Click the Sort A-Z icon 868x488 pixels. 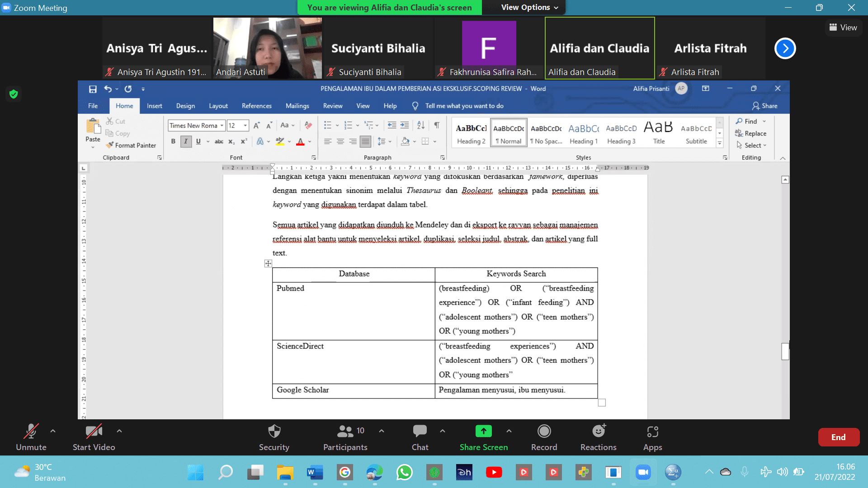[x=421, y=125]
